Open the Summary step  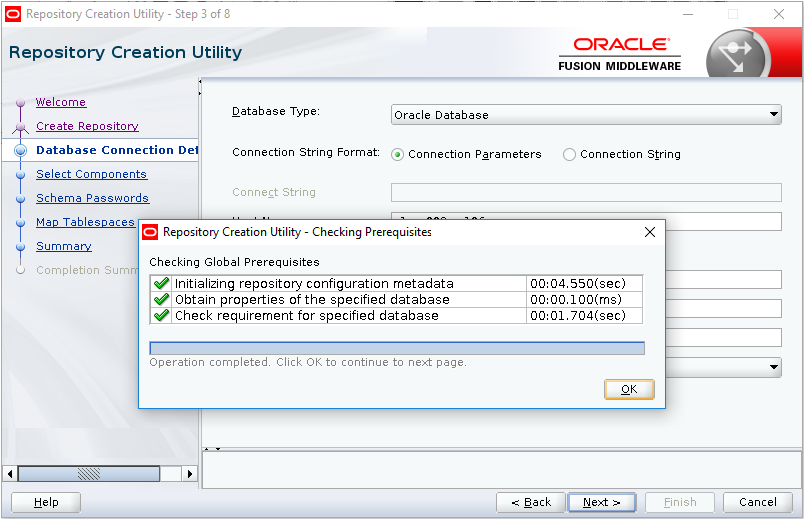point(64,246)
